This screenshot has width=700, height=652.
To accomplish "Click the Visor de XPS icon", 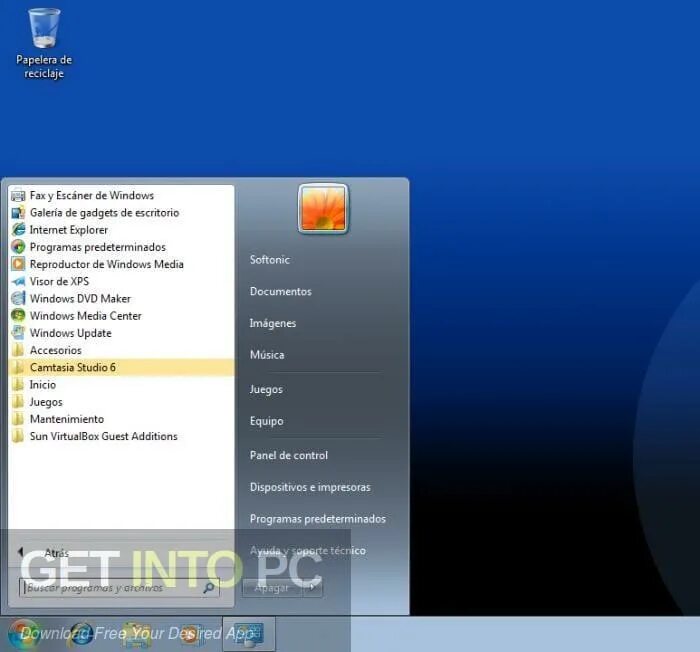I will pyautogui.click(x=18, y=281).
